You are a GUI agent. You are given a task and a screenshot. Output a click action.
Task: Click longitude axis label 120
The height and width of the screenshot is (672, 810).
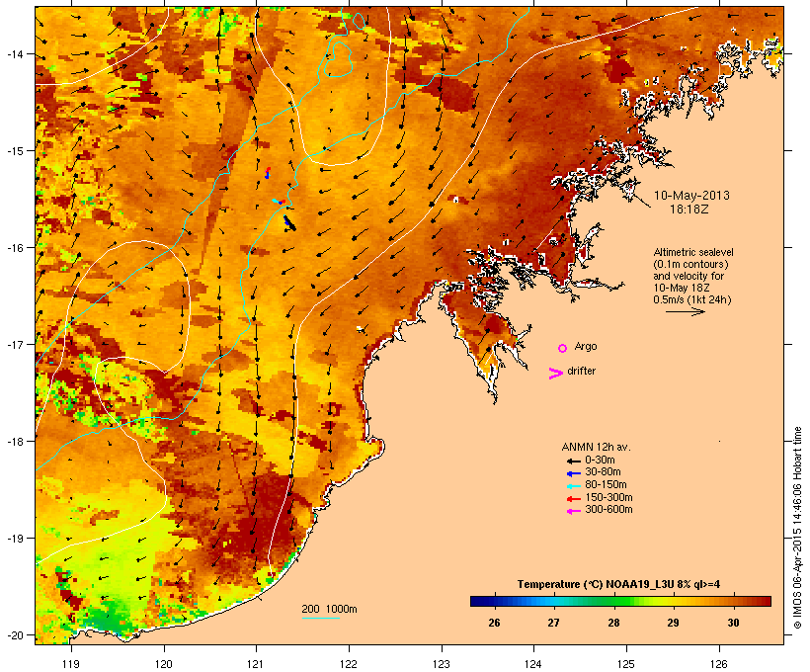(x=164, y=664)
